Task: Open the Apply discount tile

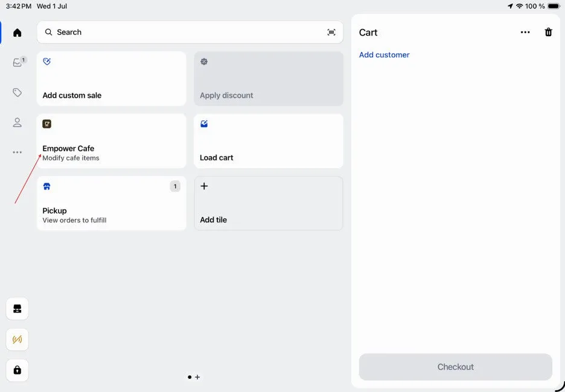Action: click(x=269, y=79)
